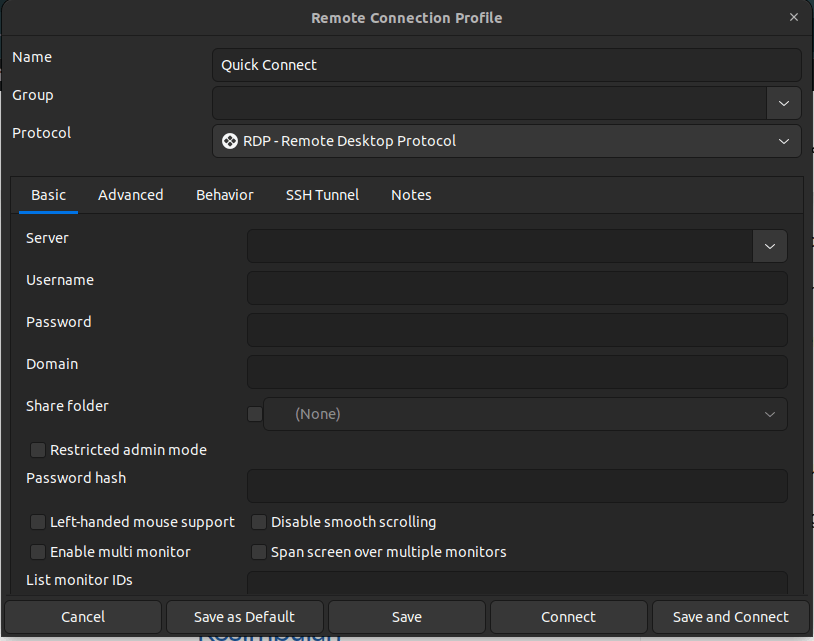This screenshot has height=641, width=814.
Task: Turn on Enable multi monitor
Action: tap(38, 552)
